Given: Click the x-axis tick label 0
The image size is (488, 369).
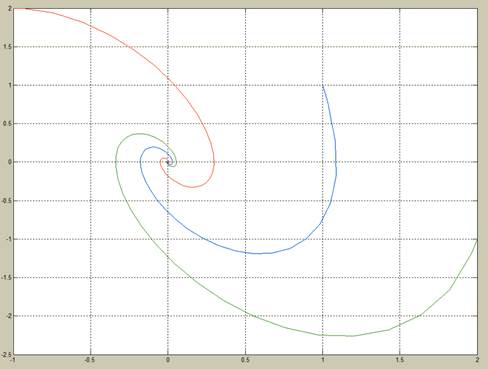Looking at the screenshot, I should (168, 360).
